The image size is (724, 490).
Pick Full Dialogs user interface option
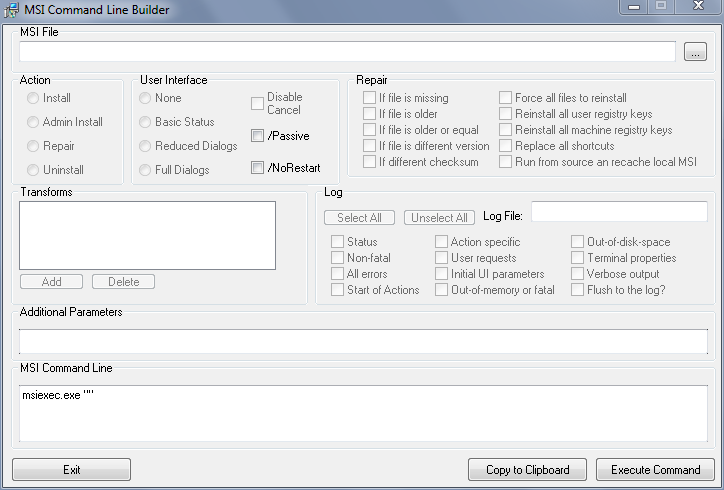click(146, 170)
